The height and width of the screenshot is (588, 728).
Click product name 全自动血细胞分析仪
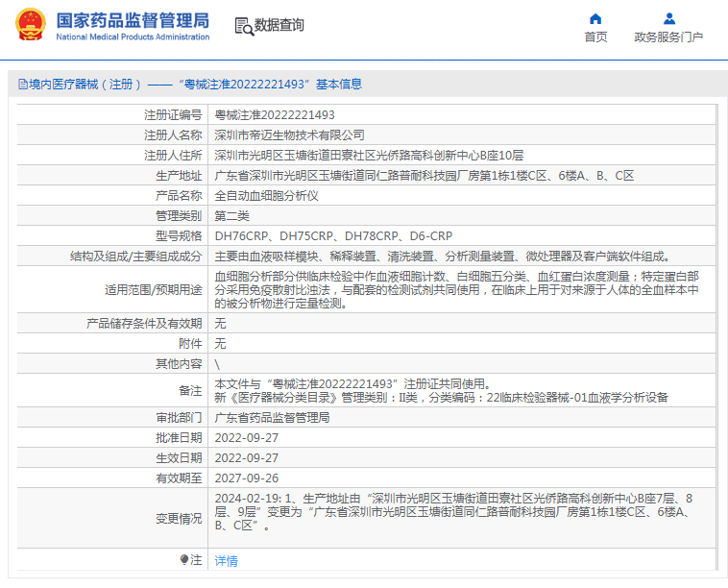click(x=266, y=196)
